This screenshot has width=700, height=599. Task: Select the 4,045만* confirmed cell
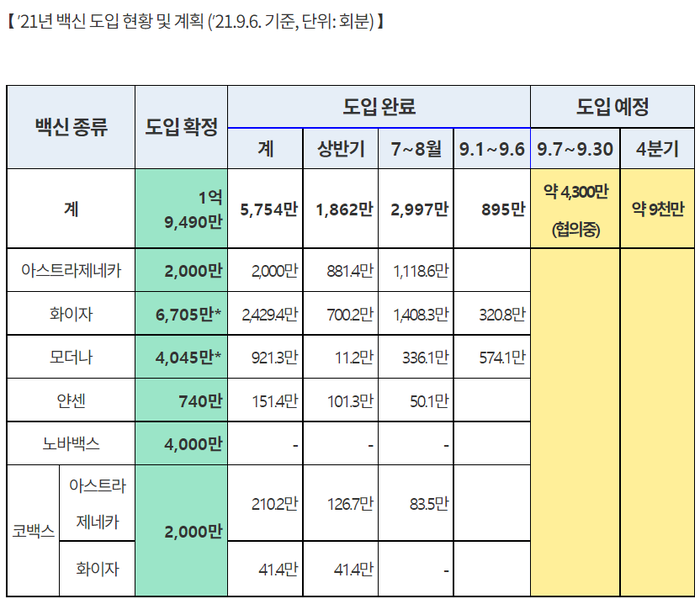(x=181, y=355)
